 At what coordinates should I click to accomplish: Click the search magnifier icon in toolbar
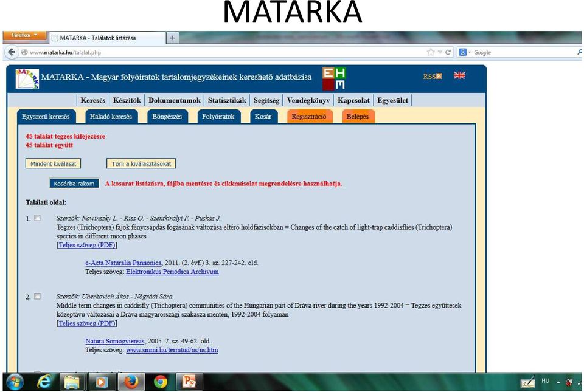(580, 52)
